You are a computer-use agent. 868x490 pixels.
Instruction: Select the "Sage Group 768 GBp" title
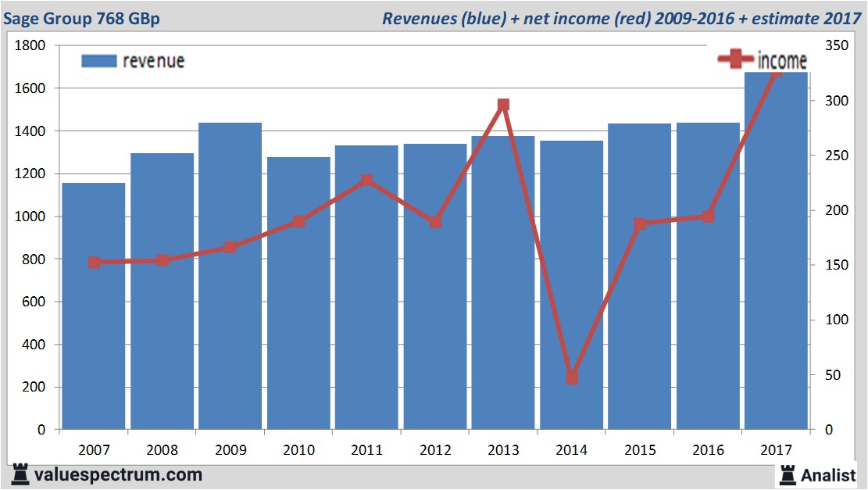coord(81,18)
